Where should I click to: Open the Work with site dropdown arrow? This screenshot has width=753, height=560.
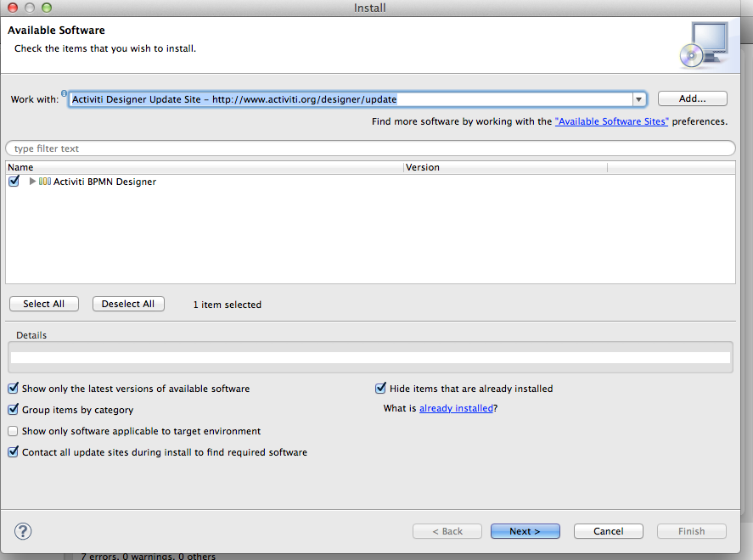[x=638, y=99]
